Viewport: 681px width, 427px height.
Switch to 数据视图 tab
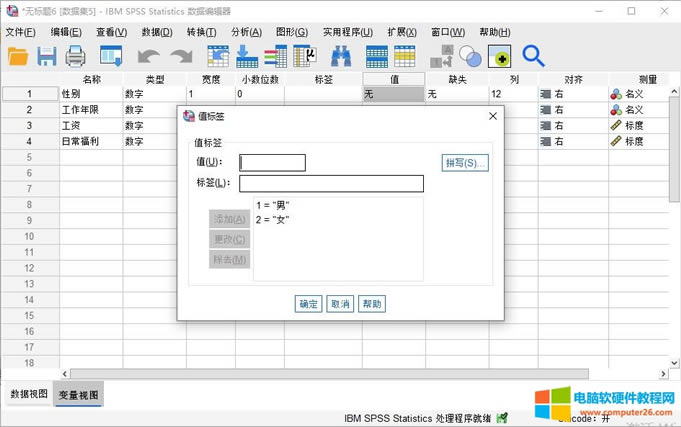[29, 394]
